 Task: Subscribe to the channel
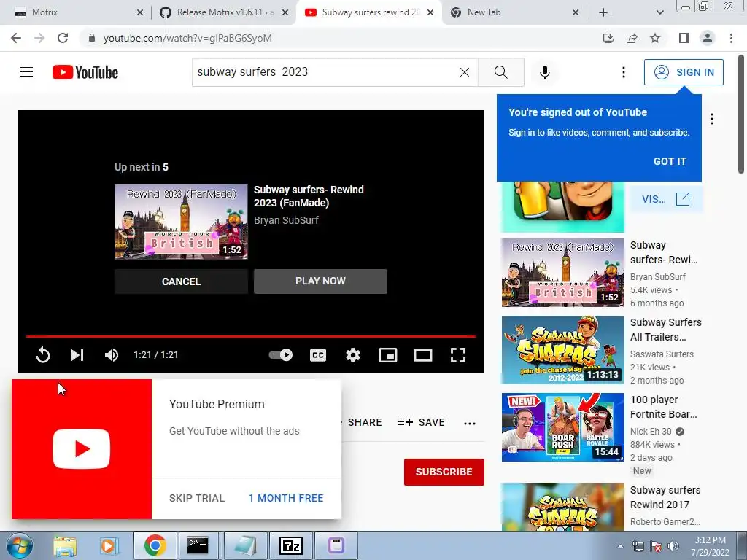click(444, 472)
